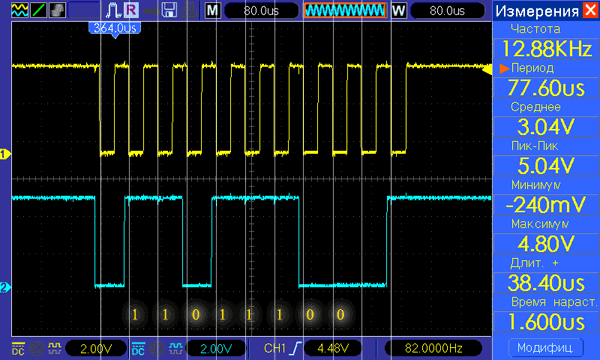Select the green diagonal line icon
The width and height of the screenshot is (600, 360).
(38, 10)
